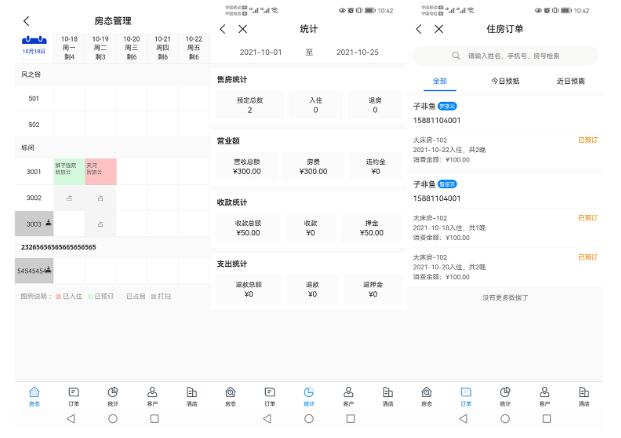Tap 酒店 icon in 住房订单 bottom bar
This screenshot has width=621, height=438.
(x=583, y=395)
